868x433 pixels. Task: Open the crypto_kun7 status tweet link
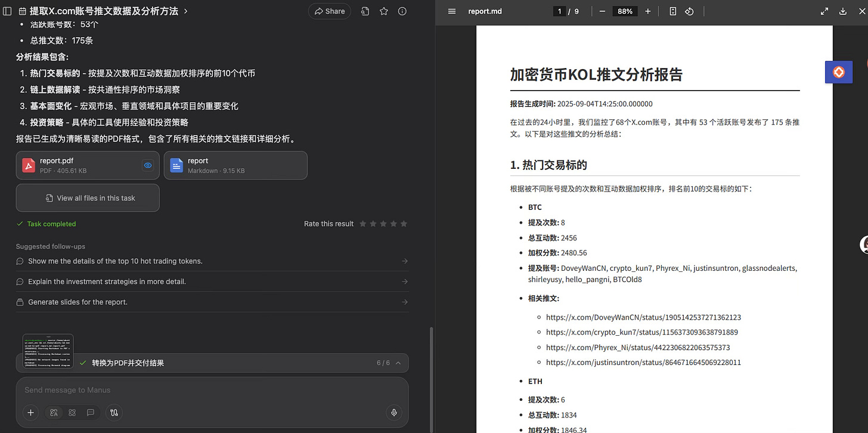[x=642, y=332]
